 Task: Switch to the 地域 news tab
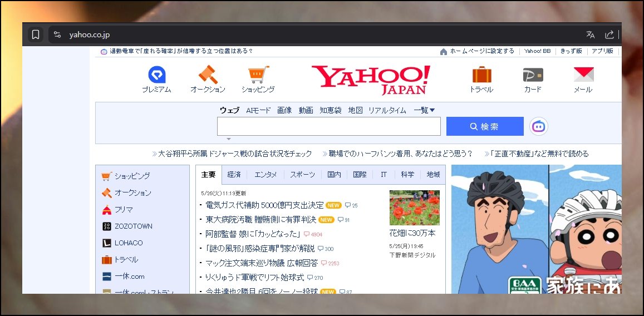pos(433,175)
